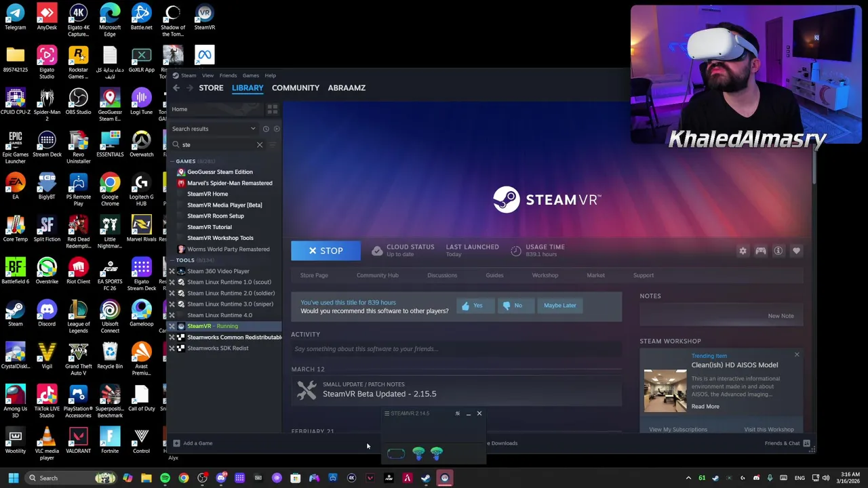
Task: Open advanced filter options beside search box
Action: 273,144
